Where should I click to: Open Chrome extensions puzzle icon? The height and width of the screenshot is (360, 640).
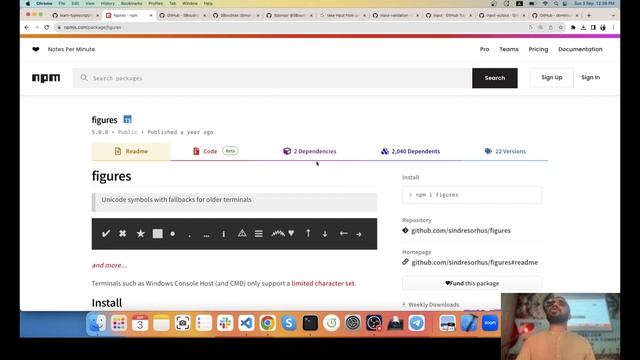pyautogui.click(x=573, y=27)
